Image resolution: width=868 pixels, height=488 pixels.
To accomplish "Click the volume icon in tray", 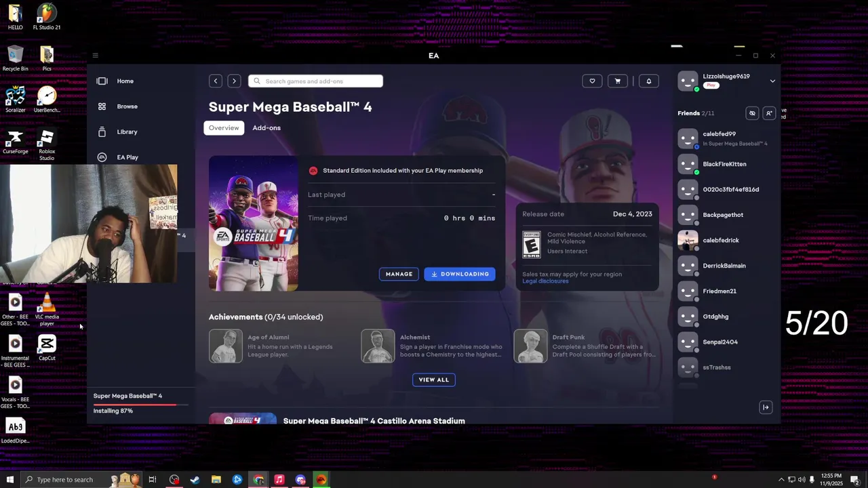I will [802, 480].
